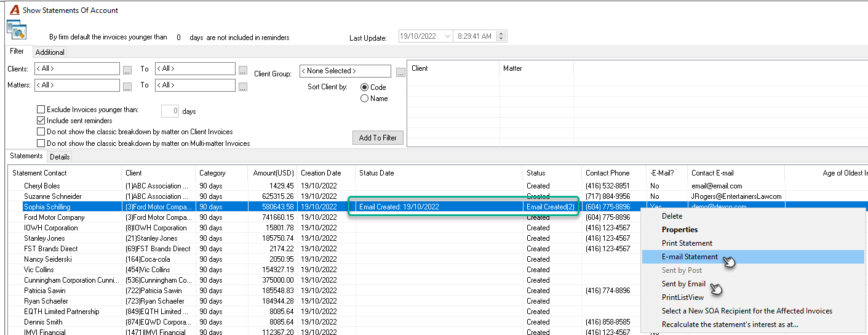
Task: Click amount 625315.26 for Suzanne Schneider
Action: point(277,196)
